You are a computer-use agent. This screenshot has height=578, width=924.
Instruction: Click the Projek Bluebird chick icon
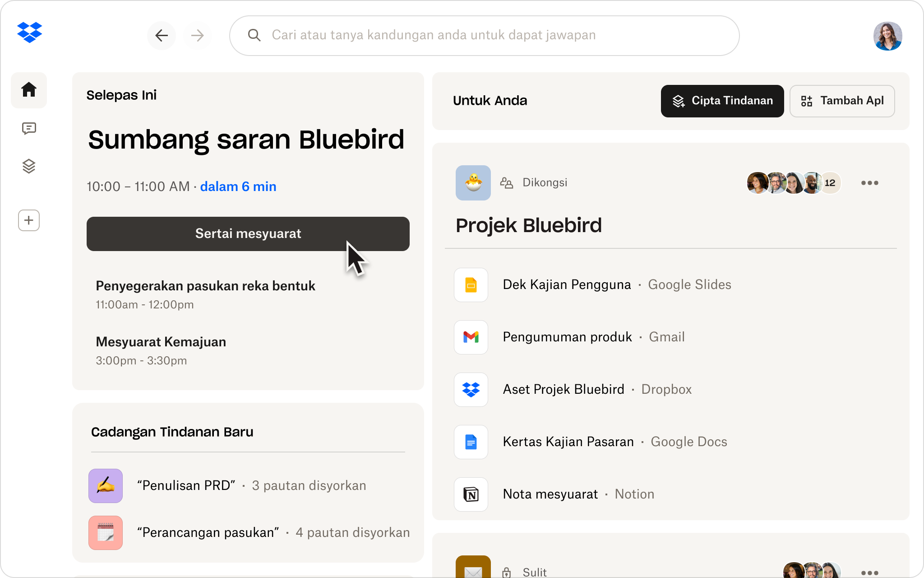[473, 183]
